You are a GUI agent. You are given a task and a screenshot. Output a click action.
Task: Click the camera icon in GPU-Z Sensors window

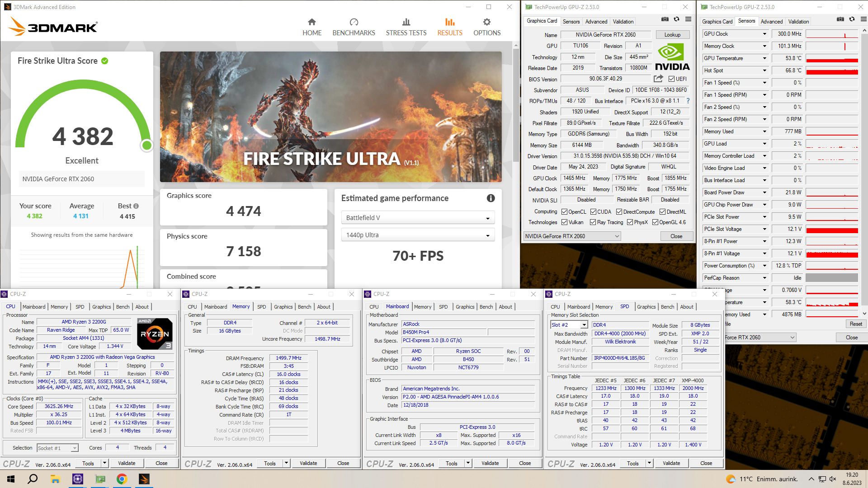click(x=840, y=19)
